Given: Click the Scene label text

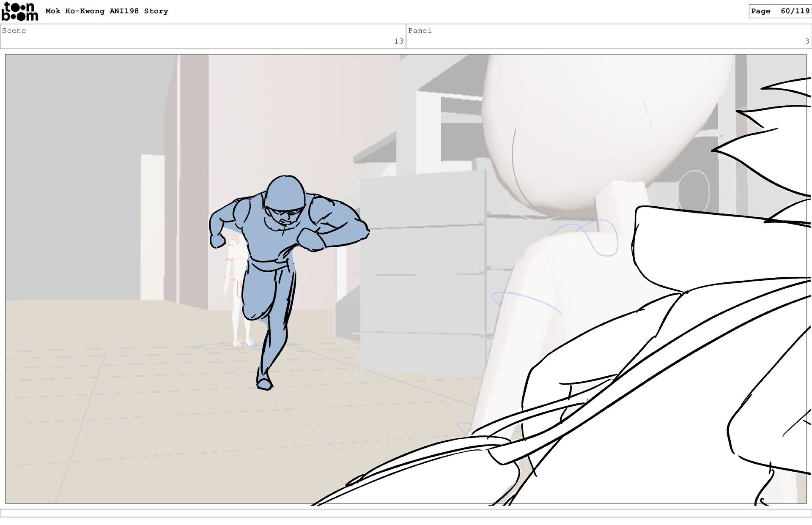Looking at the screenshot, I should [14, 30].
